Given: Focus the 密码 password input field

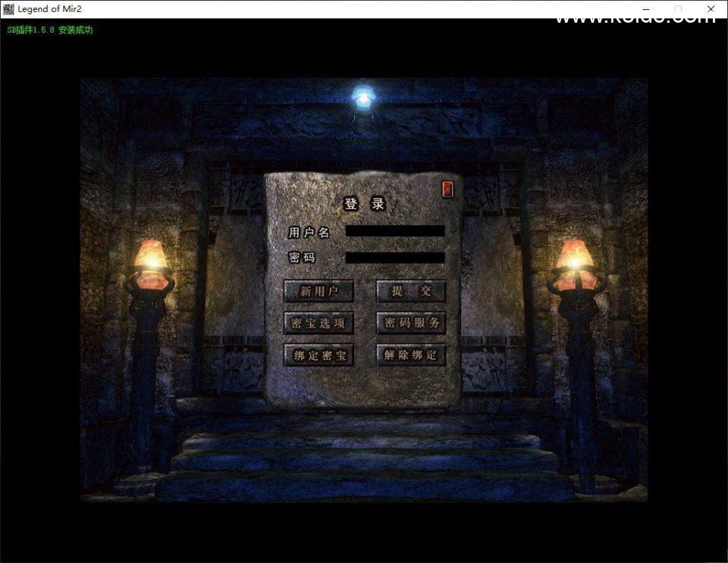Looking at the screenshot, I should (395, 258).
